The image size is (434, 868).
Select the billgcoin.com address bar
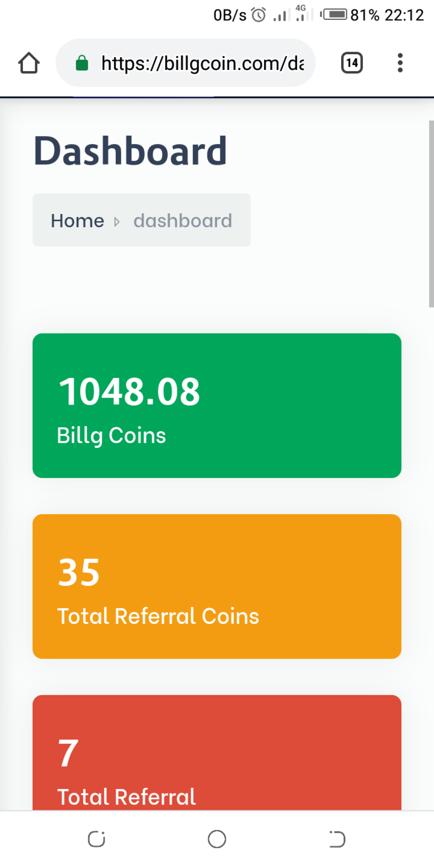tap(186, 63)
